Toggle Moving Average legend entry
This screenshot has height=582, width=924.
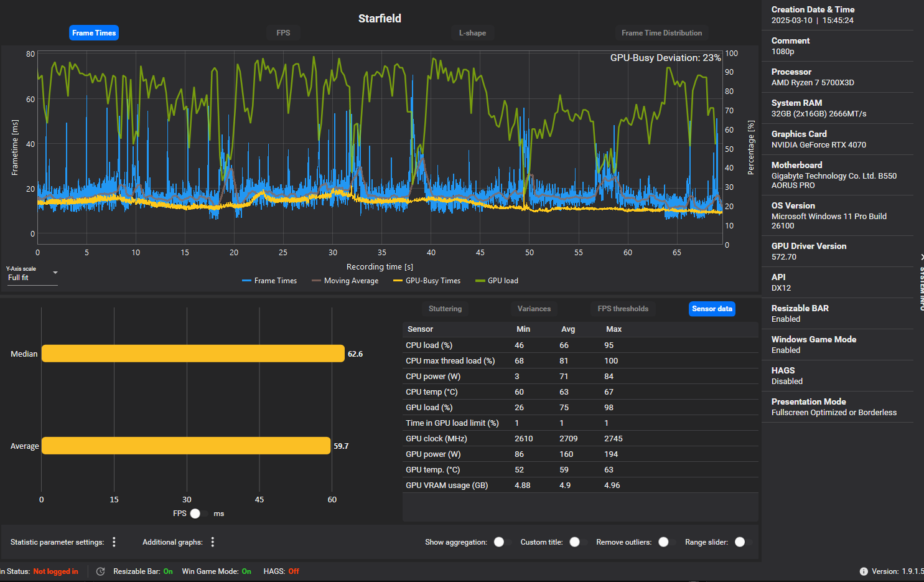click(345, 281)
